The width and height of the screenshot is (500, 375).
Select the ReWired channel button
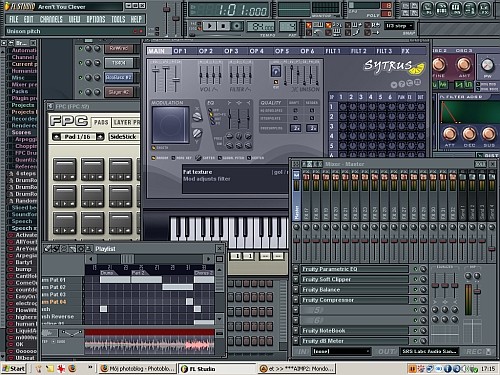(x=118, y=48)
